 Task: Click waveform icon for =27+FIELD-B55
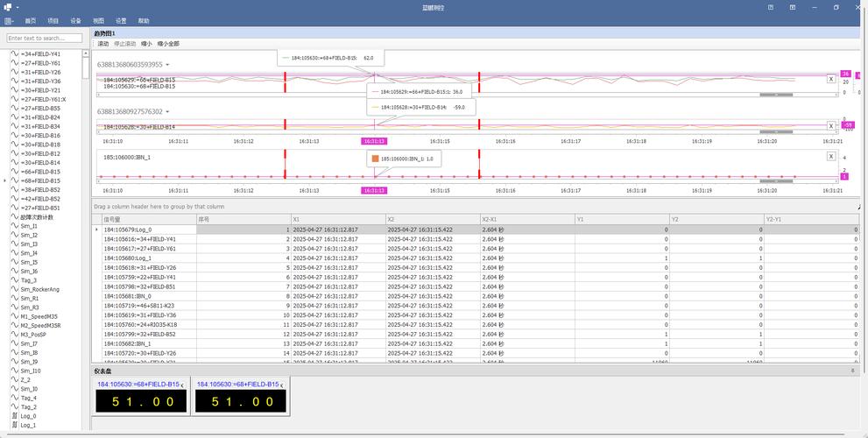click(15, 109)
